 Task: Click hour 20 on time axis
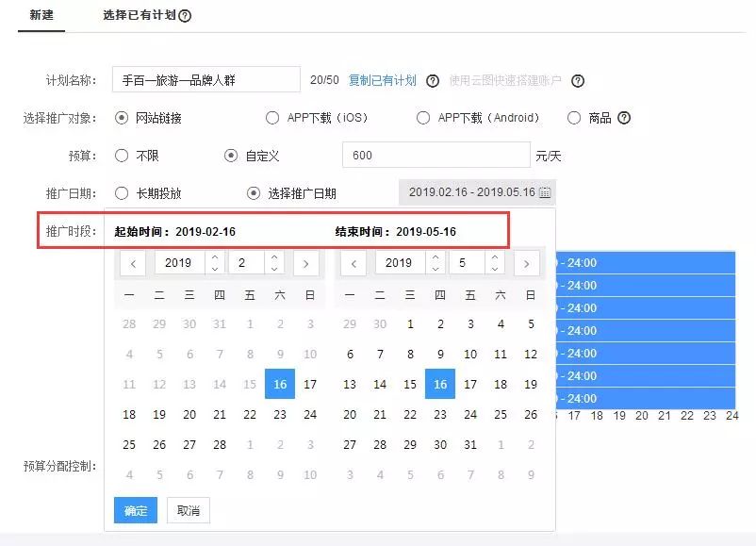[642, 416]
